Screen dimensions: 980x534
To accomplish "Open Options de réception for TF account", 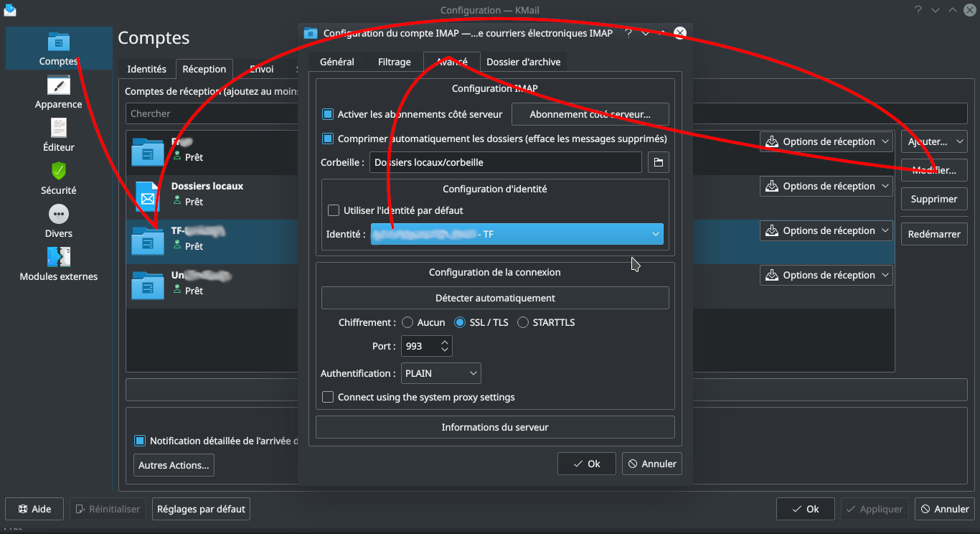I will pos(826,230).
